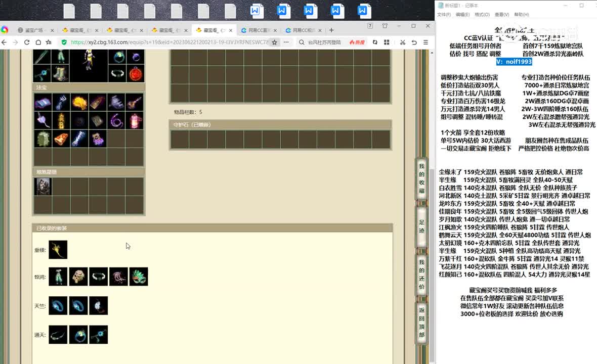This screenshot has width=597, height=364.
Task: Open 我的收藏 side button
Action: click(x=421, y=178)
